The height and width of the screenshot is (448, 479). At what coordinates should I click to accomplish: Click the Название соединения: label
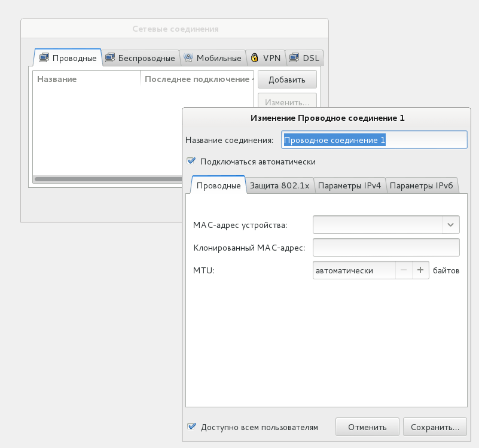(x=229, y=140)
